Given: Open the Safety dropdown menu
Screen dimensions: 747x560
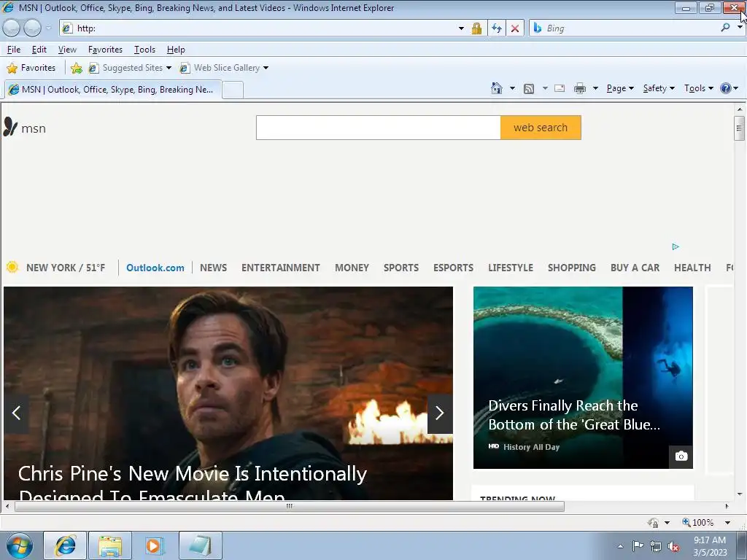Looking at the screenshot, I should pos(659,88).
